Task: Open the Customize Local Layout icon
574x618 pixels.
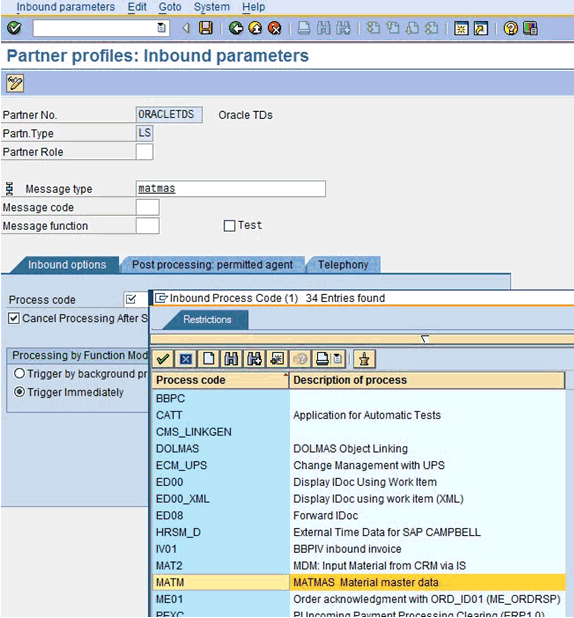Action: (530, 28)
